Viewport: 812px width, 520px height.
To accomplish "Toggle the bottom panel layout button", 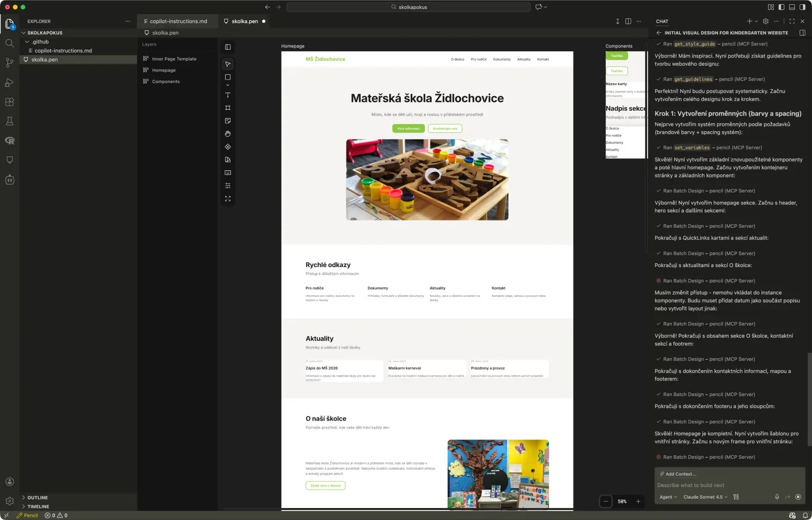I will [x=792, y=7].
